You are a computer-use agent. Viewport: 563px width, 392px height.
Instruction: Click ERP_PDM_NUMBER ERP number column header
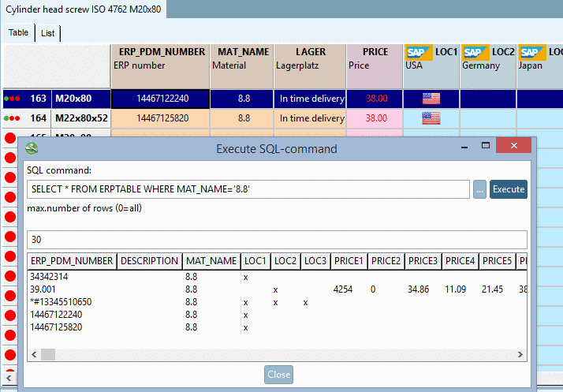coord(160,66)
